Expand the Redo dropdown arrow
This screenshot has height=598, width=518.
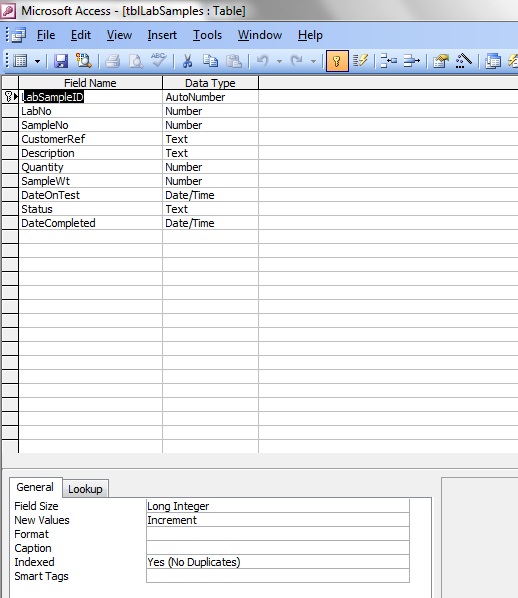(x=313, y=61)
